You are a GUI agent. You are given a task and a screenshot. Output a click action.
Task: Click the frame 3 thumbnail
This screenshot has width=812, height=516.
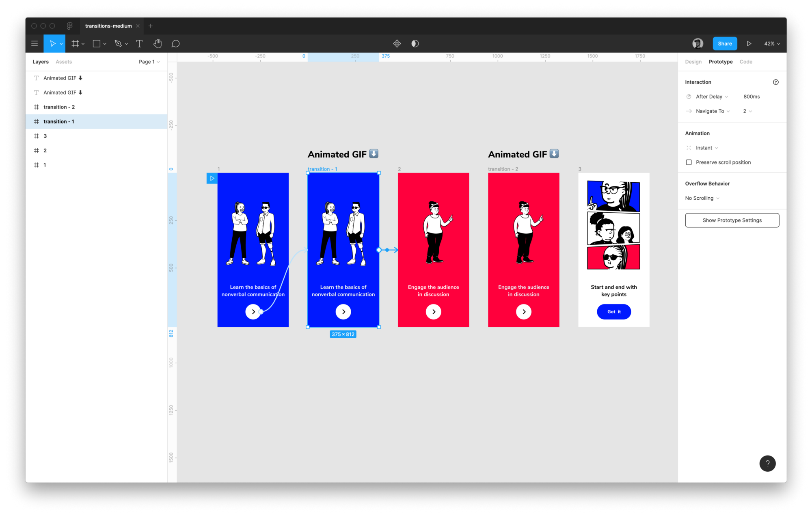click(614, 249)
